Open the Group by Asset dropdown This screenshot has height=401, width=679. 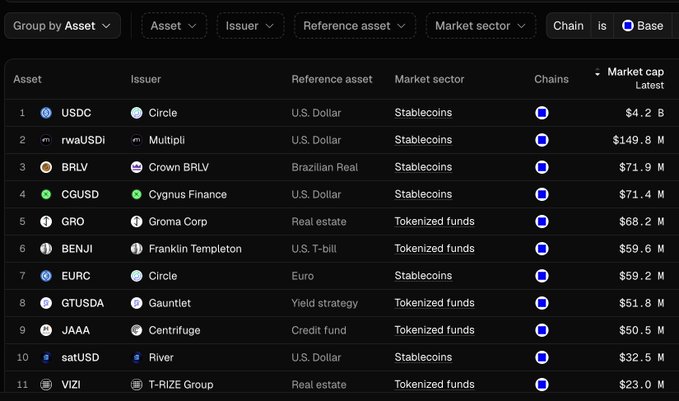[62, 26]
